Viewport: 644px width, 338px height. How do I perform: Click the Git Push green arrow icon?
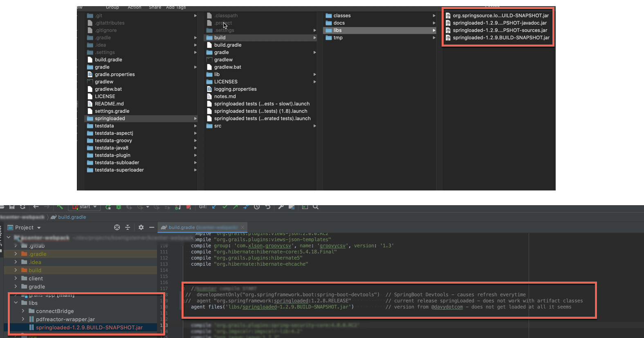pos(235,207)
